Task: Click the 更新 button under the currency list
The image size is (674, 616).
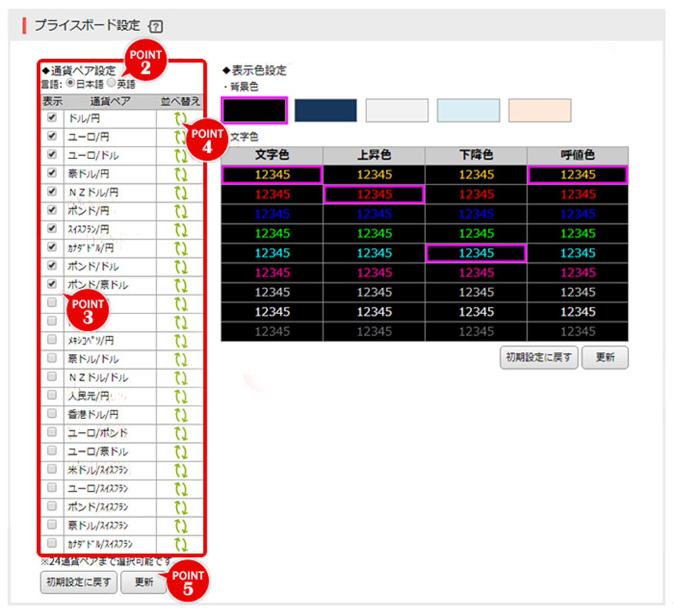Action: pos(143,582)
